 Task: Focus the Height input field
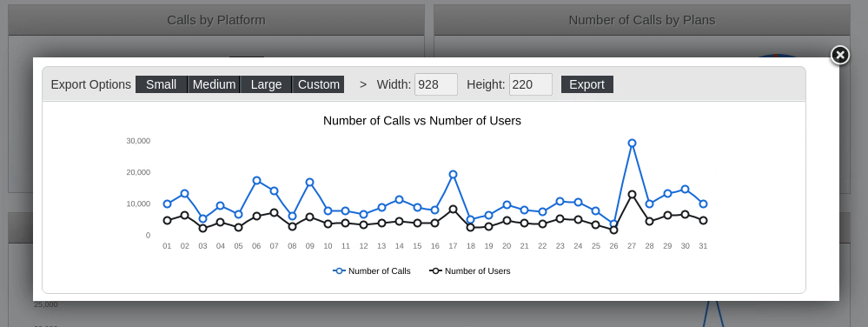(531, 84)
